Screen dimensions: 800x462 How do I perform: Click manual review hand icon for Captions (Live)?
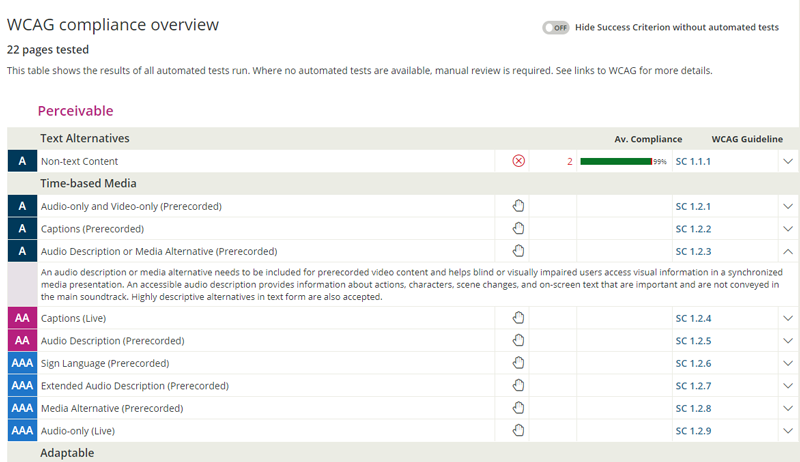[518, 318]
